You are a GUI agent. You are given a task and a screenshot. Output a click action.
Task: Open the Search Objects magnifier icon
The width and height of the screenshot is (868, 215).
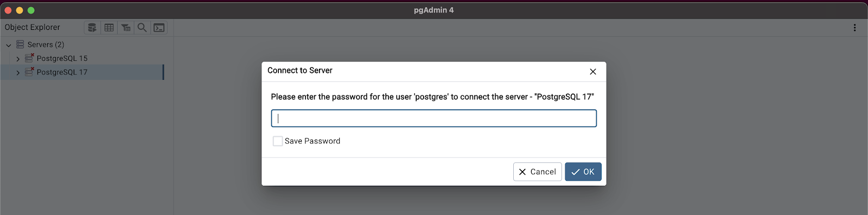point(142,27)
